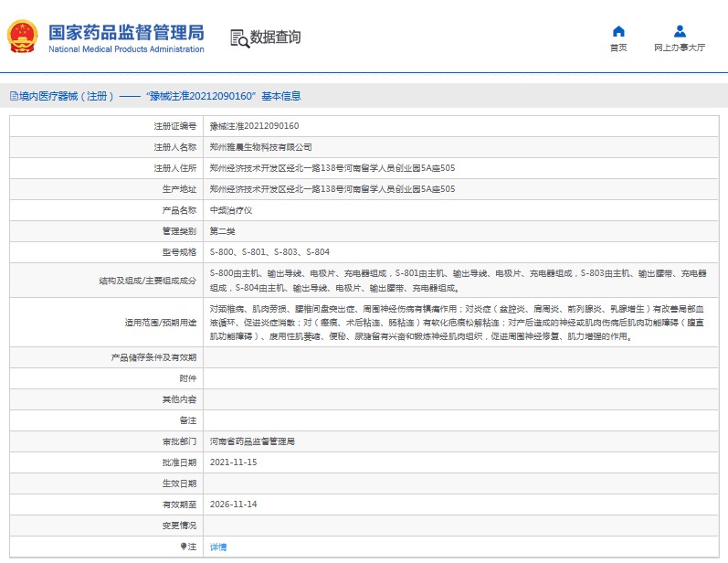The width and height of the screenshot is (728, 563).
Task: Click the document icon before 境内医疗器械
Action: tap(14, 96)
